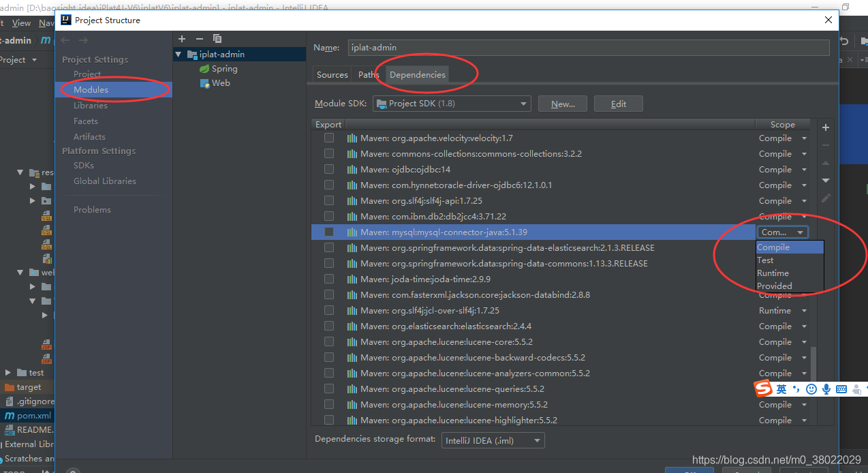
Task: Select Runtime scope from opened dropdown list
Action: click(x=773, y=273)
